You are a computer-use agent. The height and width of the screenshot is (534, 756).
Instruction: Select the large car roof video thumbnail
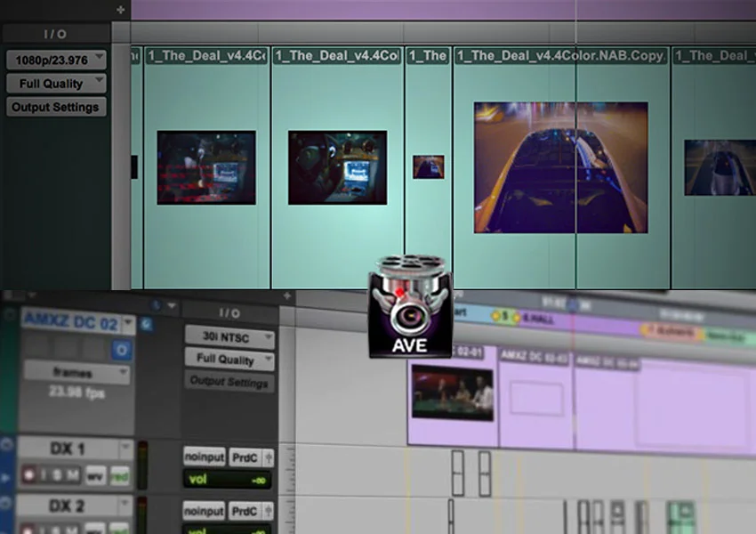point(560,167)
